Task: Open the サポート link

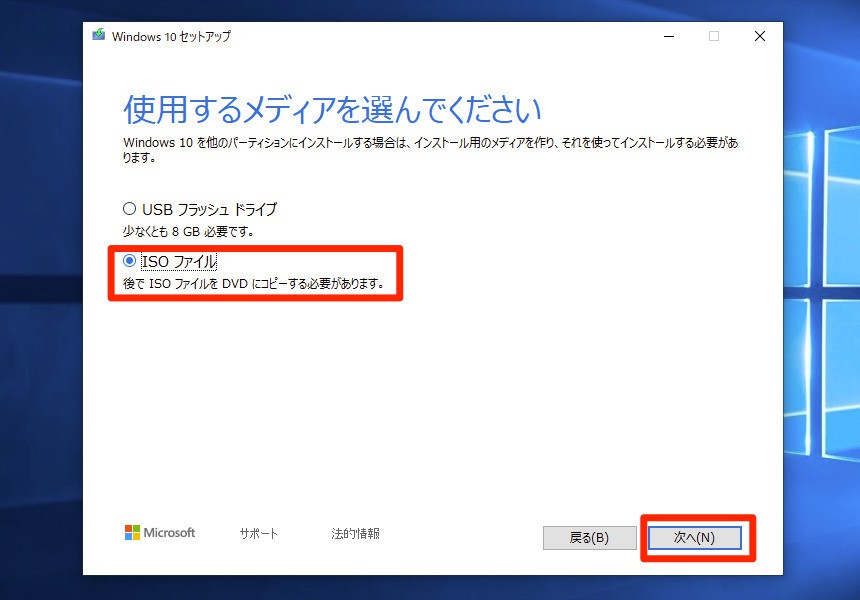Action: tap(258, 533)
